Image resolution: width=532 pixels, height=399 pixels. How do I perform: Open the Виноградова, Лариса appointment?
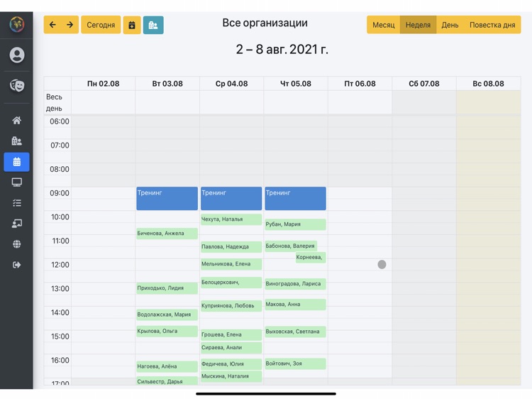[296, 284]
